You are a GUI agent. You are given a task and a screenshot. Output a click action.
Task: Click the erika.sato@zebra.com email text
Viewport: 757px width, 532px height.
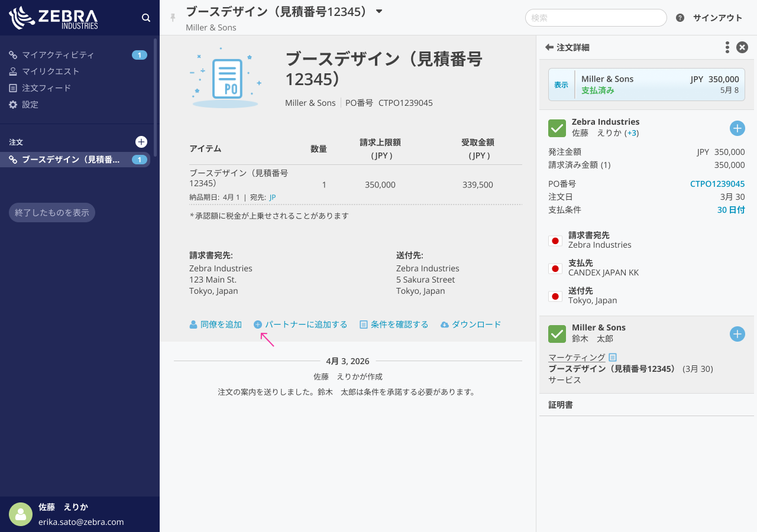coord(81,522)
